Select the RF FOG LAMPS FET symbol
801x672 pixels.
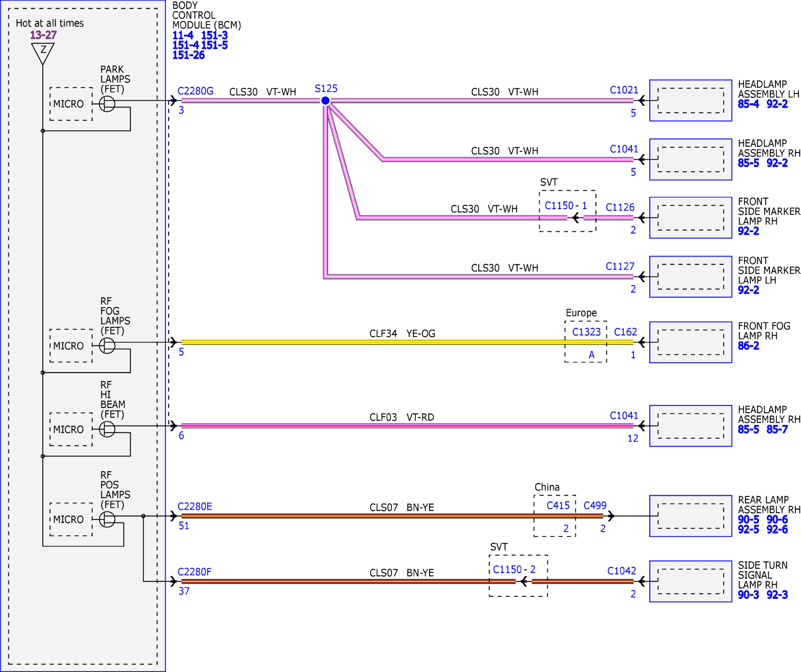tap(107, 345)
